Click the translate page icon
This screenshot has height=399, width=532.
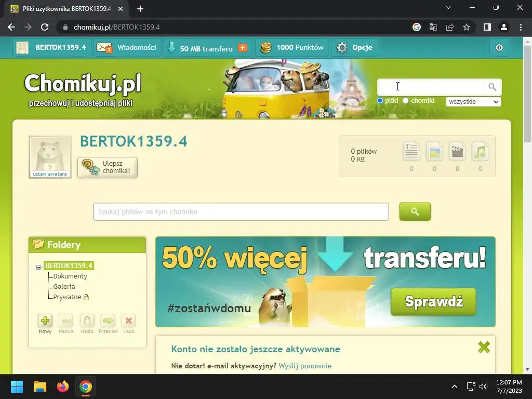(x=433, y=27)
